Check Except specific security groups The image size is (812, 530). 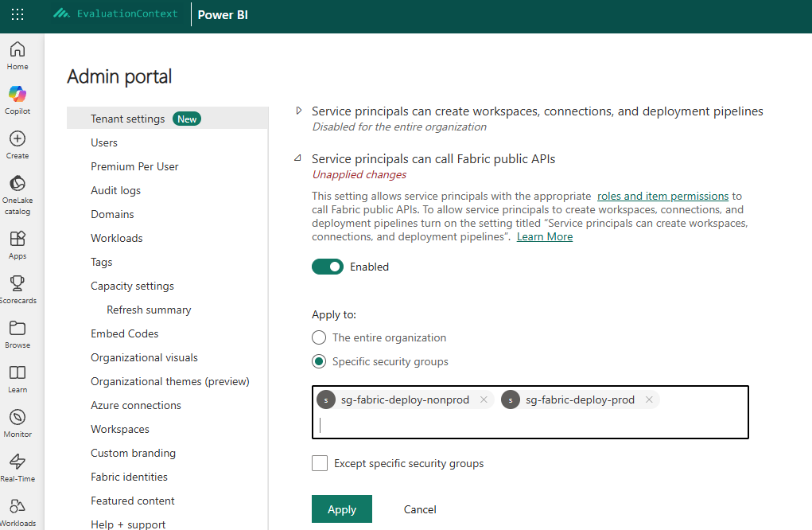tap(320, 463)
